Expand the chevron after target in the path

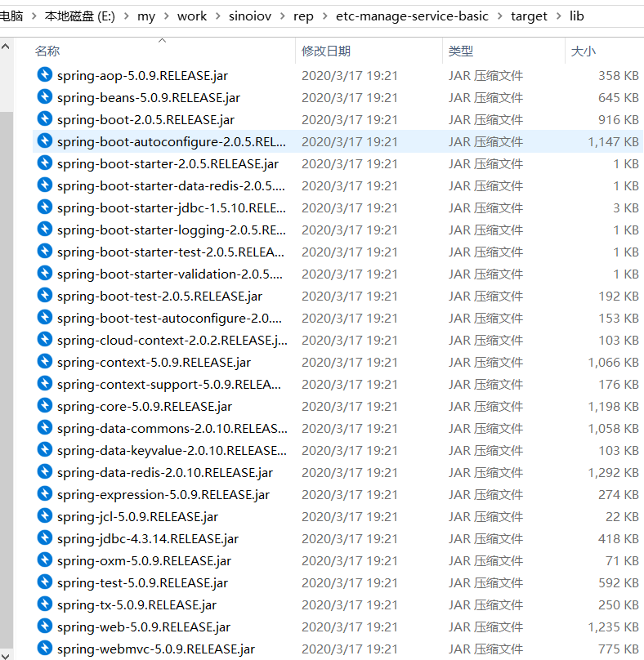coord(558,16)
